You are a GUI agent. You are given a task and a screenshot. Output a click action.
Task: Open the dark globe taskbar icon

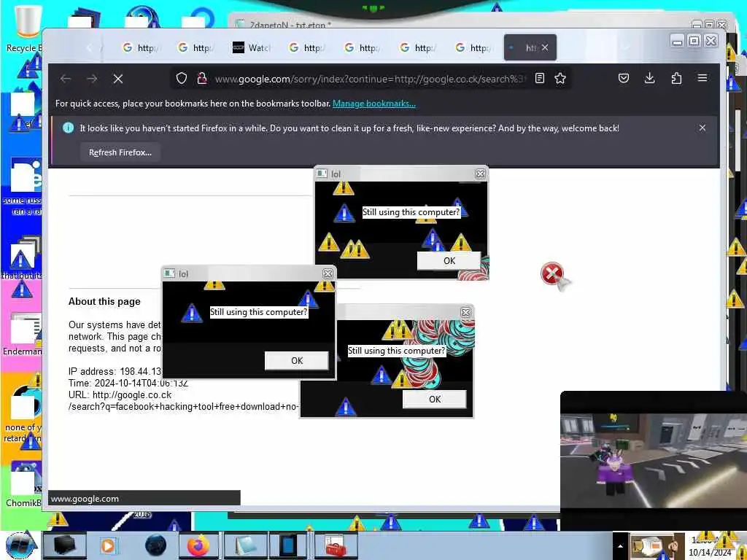click(x=155, y=545)
